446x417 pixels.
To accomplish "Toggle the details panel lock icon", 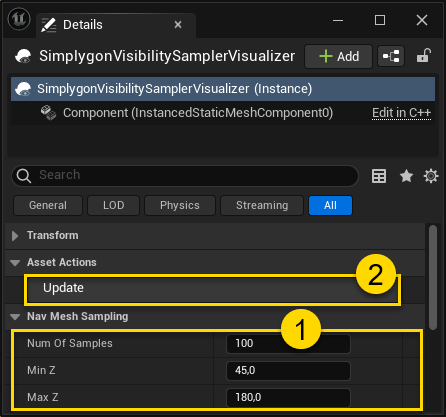I will [424, 56].
